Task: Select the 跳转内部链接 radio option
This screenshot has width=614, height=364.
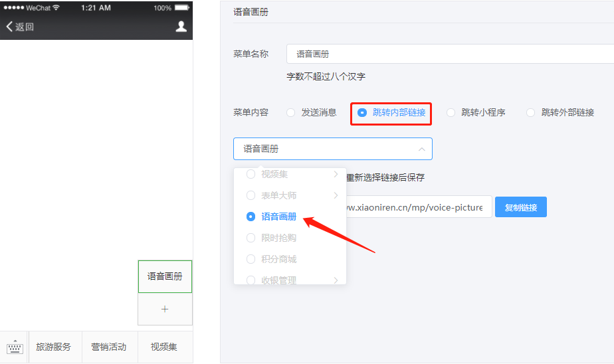Action: pos(362,113)
